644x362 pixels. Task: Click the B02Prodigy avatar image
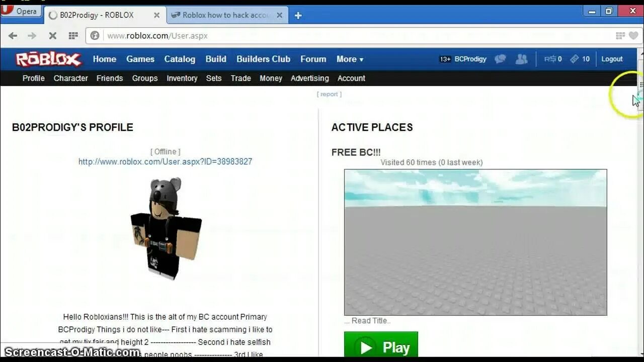coord(166,229)
